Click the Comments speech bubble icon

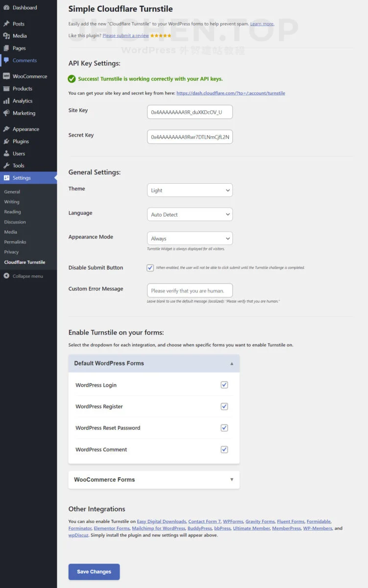(6, 60)
